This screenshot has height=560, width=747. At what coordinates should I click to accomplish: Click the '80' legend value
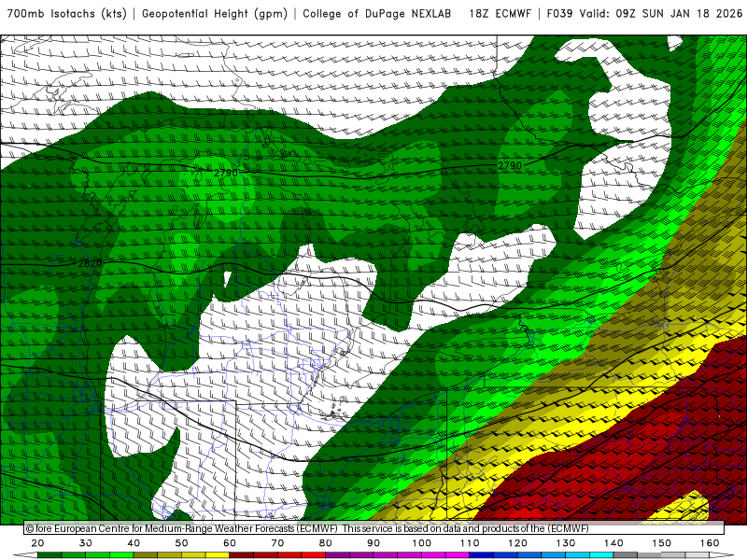click(x=325, y=543)
